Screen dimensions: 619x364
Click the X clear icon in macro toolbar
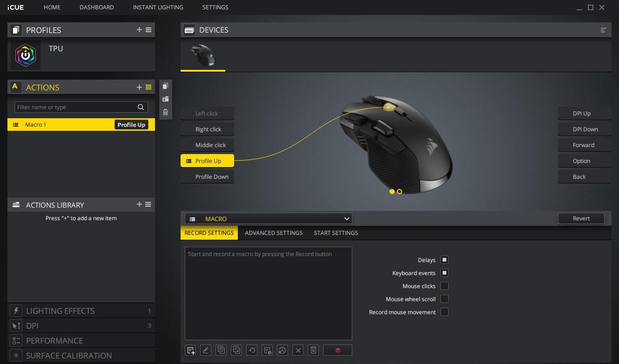click(298, 350)
